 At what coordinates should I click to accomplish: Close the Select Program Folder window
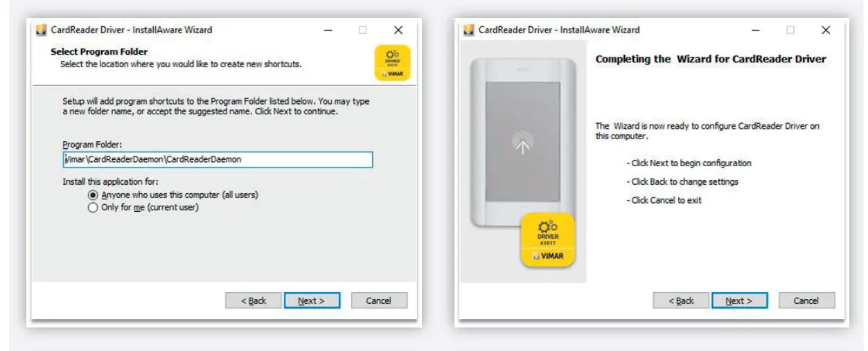click(x=398, y=30)
